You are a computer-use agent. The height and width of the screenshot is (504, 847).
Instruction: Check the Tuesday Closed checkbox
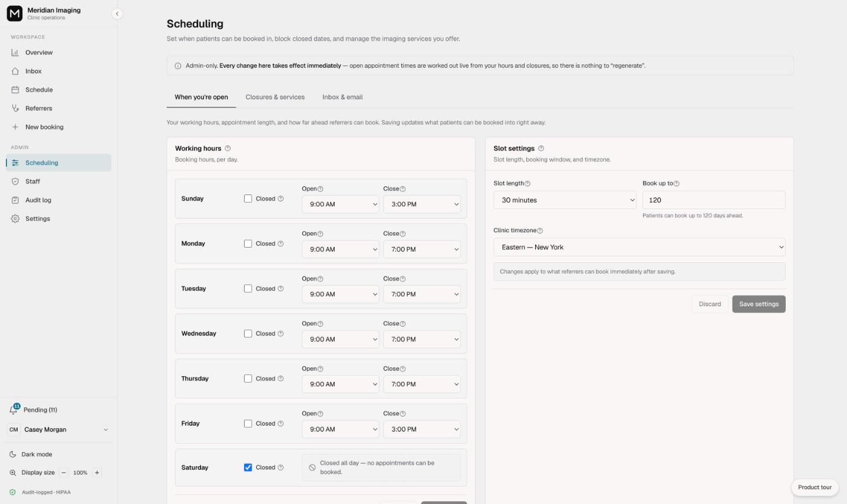248,289
